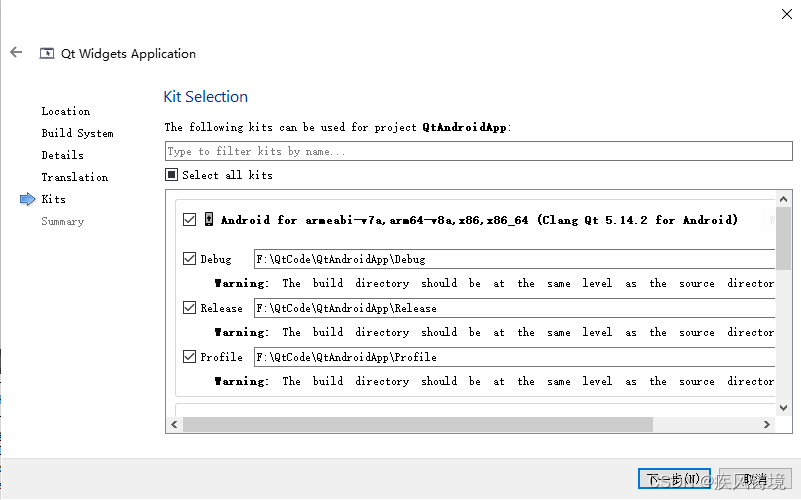Click the Android device kit icon
The height and width of the screenshot is (500, 801).
coord(209,219)
